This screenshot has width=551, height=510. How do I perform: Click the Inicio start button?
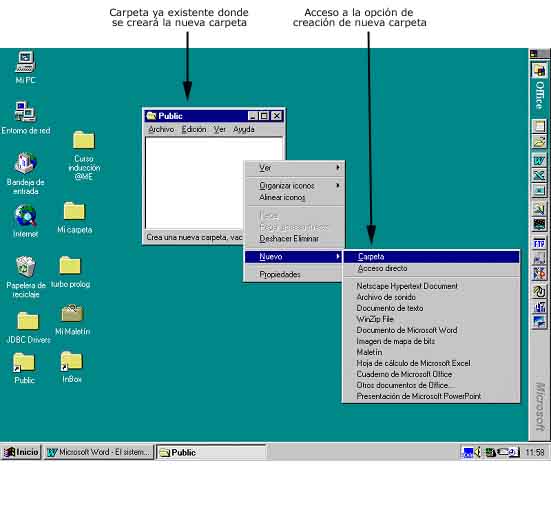point(21,452)
